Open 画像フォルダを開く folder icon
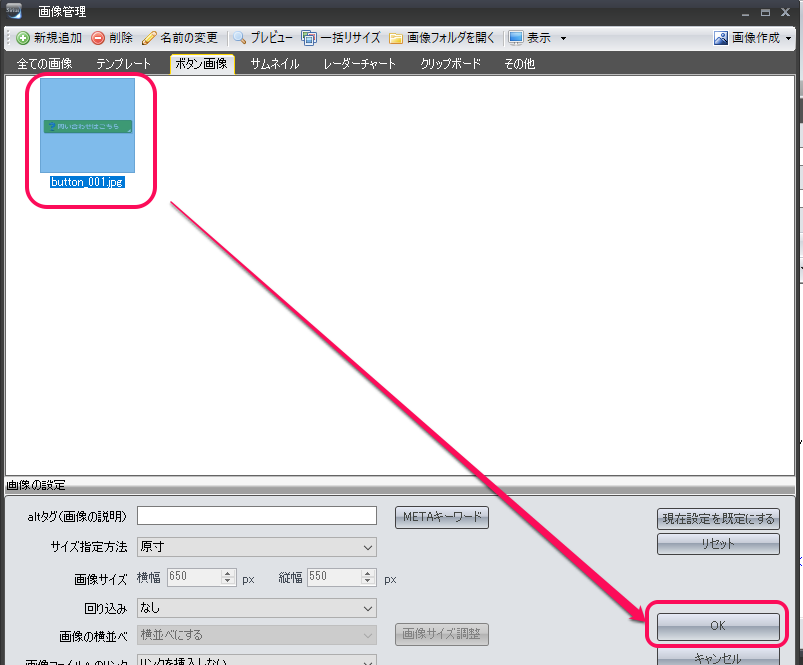 396,38
